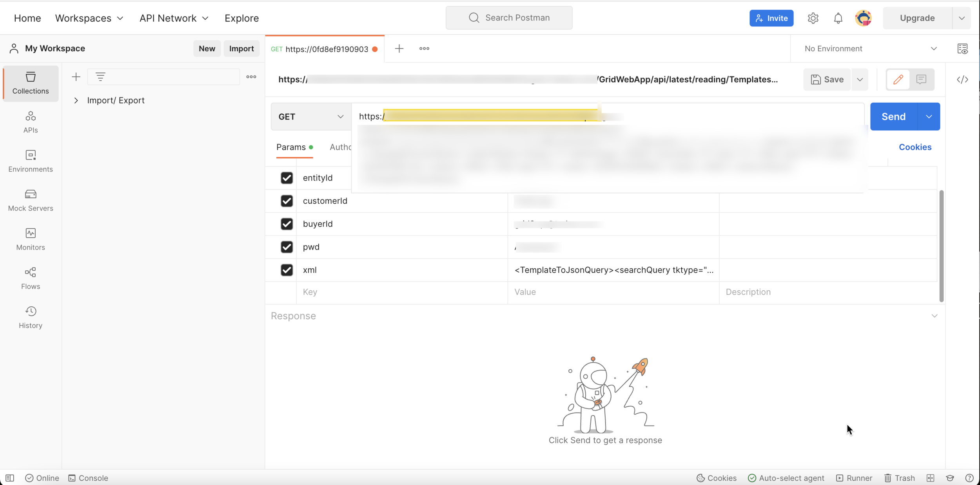
Task: Open the user avatar menu
Action: (864, 18)
